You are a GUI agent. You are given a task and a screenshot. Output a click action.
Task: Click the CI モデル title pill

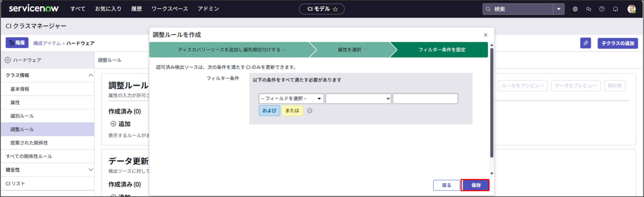pyautogui.click(x=322, y=9)
